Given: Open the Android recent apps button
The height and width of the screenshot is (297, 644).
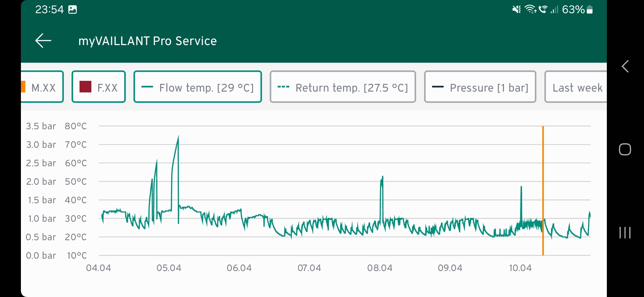Looking at the screenshot, I should pos(625,233).
